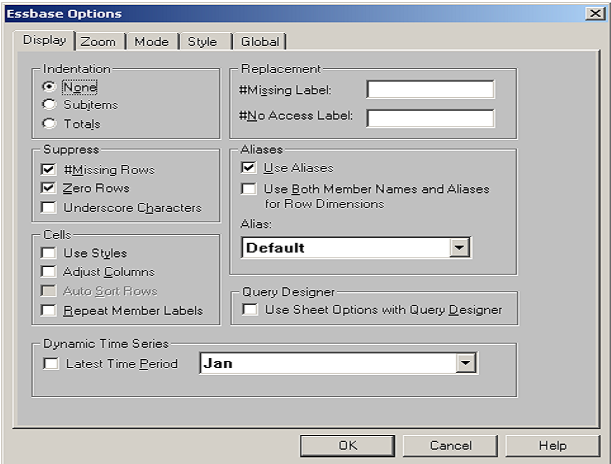Open the Jan time period dropdown arrow
The width and height of the screenshot is (611, 464).
466,363
